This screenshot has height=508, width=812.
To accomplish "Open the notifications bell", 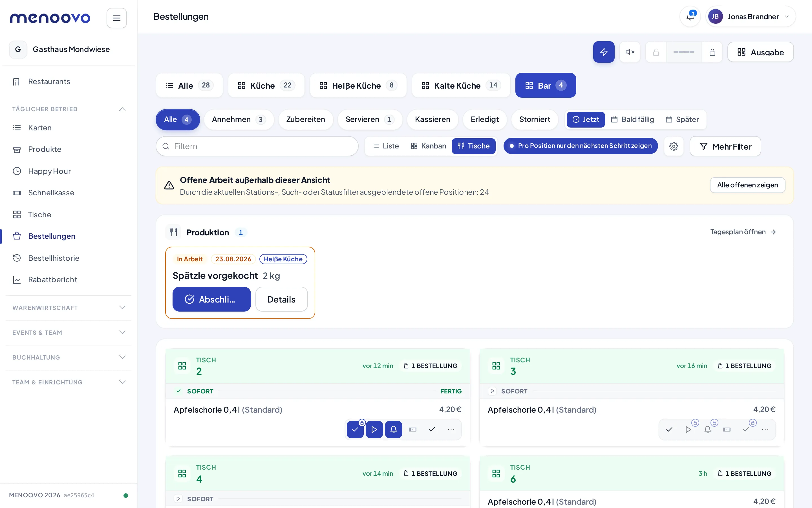I will (690, 16).
